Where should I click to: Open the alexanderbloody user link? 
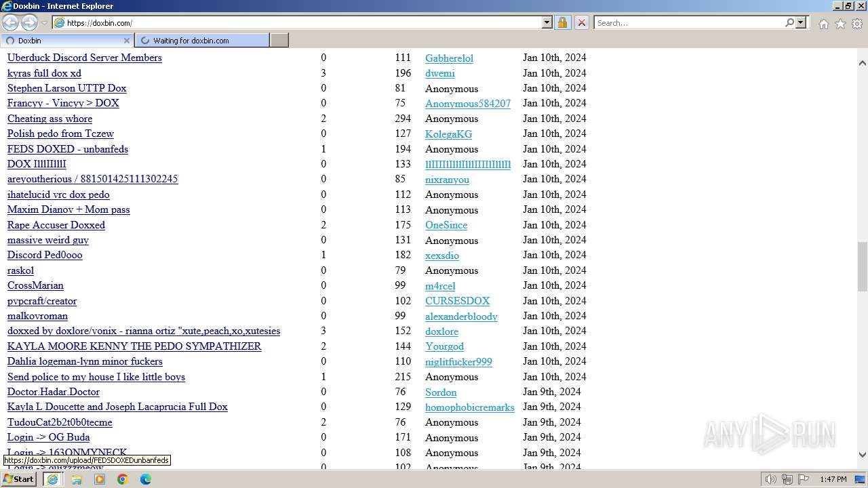click(461, 317)
